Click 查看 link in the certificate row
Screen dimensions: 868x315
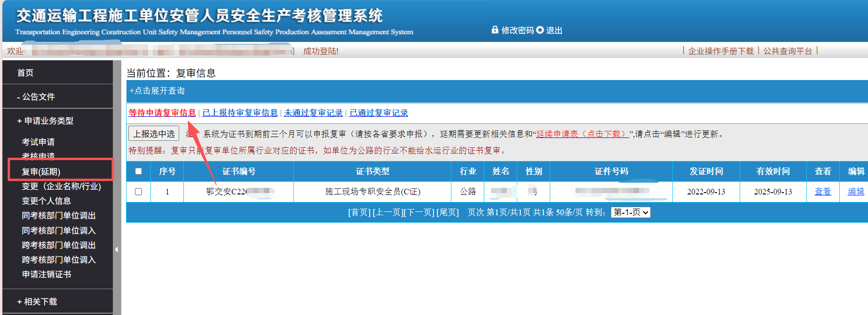[x=822, y=192]
